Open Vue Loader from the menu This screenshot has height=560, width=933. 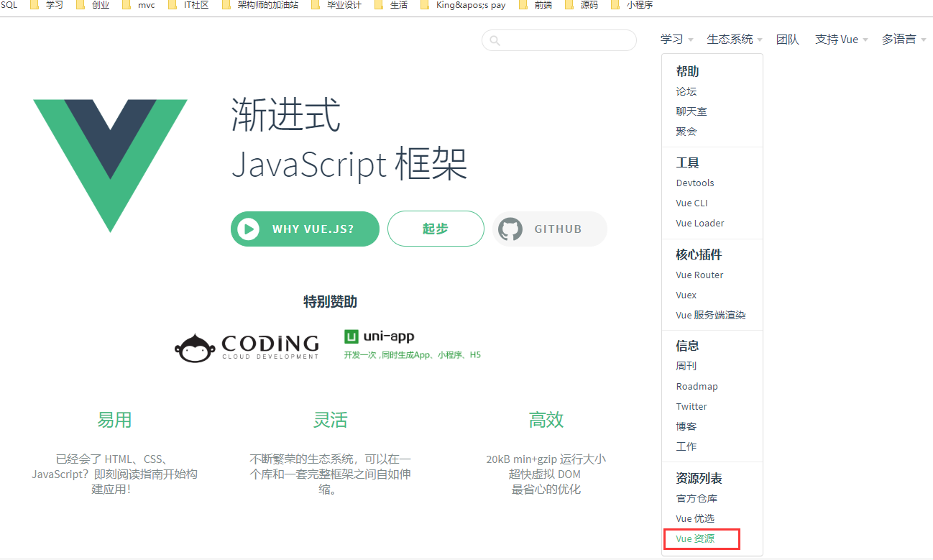pyautogui.click(x=700, y=224)
